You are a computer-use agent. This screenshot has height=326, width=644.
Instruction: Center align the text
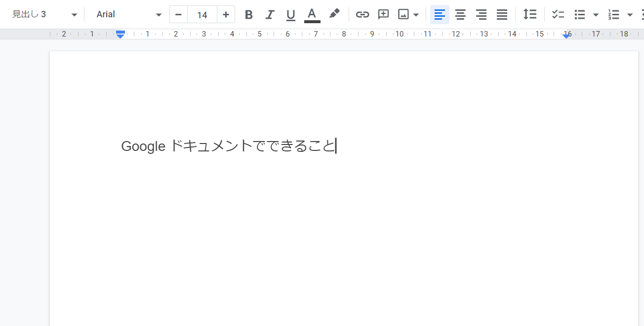click(x=460, y=14)
